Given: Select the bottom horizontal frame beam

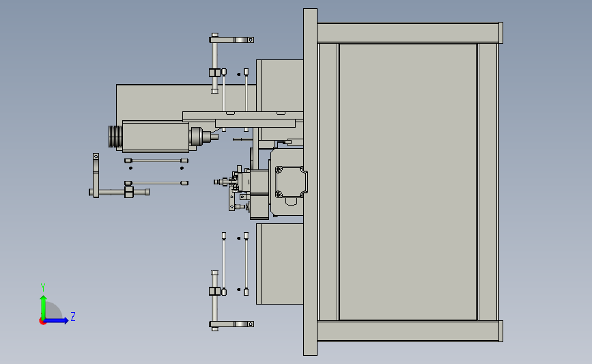Looking at the screenshot, I should click(410, 331).
